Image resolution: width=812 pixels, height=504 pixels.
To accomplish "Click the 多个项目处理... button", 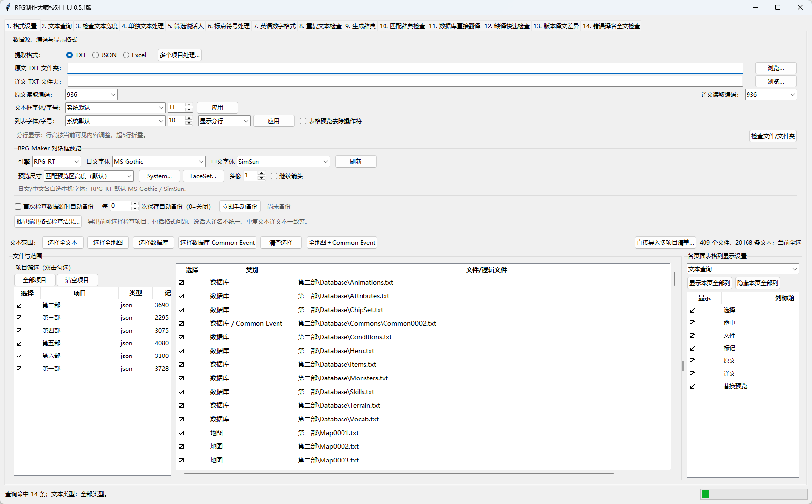I will (180, 55).
